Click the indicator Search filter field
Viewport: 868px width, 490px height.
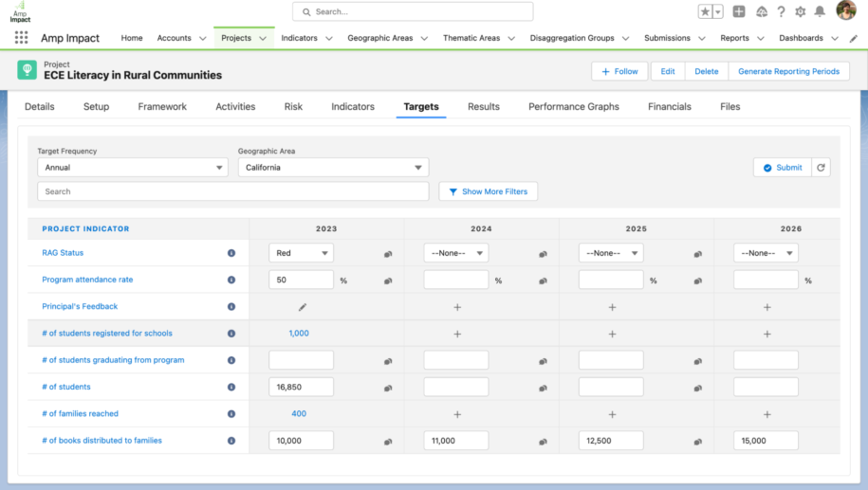click(233, 191)
